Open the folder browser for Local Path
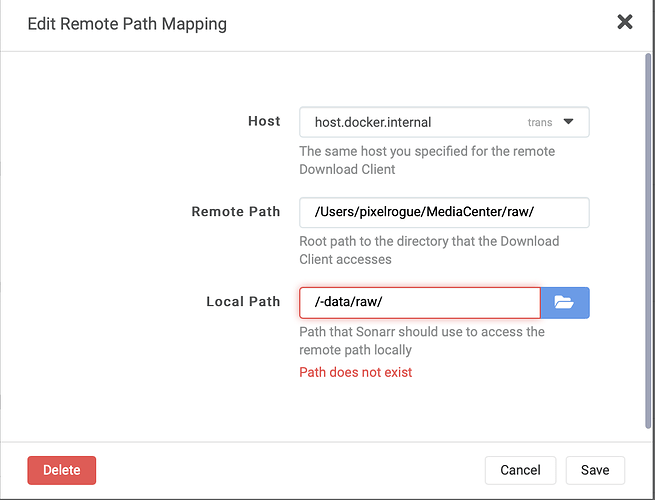 point(565,302)
